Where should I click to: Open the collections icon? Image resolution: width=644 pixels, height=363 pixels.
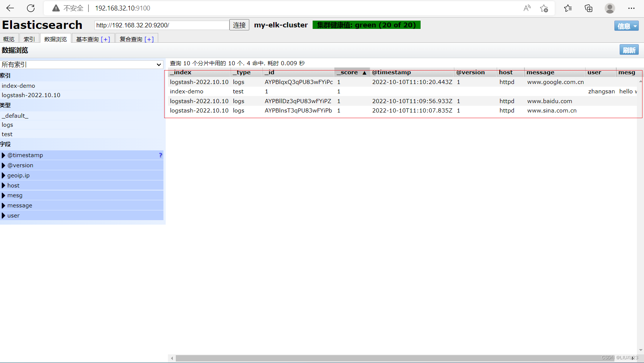coord(589,8)
